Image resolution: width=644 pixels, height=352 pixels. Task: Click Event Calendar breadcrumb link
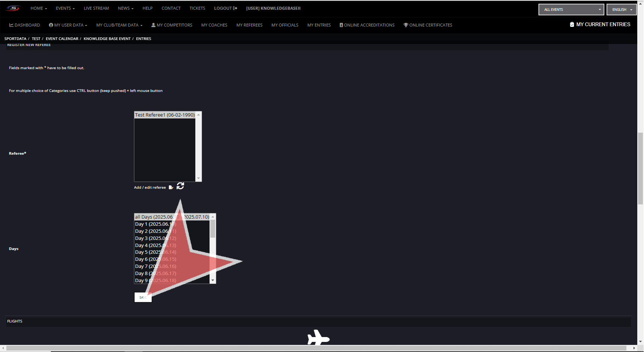pyautogui.click(x=62, y=39)
